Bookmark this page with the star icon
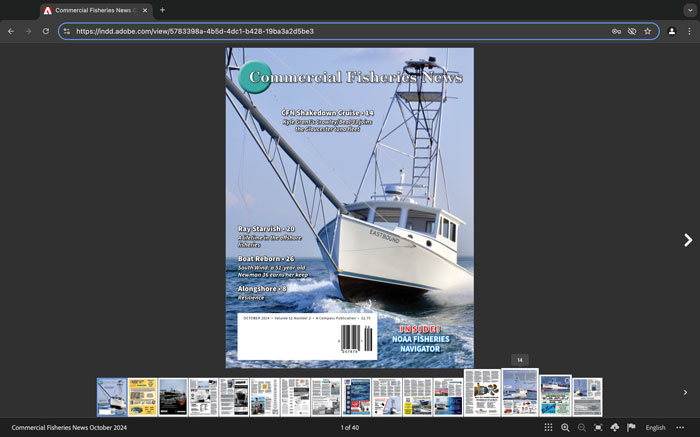This screenshot has width=700, height=437. 647,31
